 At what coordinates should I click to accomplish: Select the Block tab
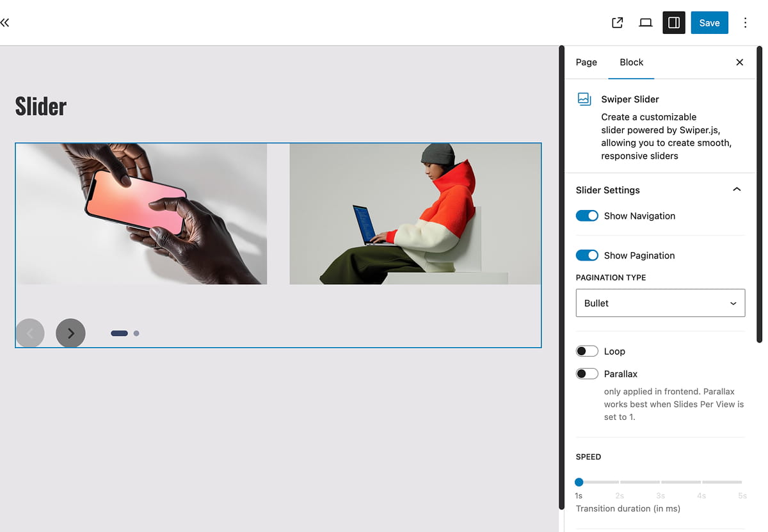click(x=631, y=62)
